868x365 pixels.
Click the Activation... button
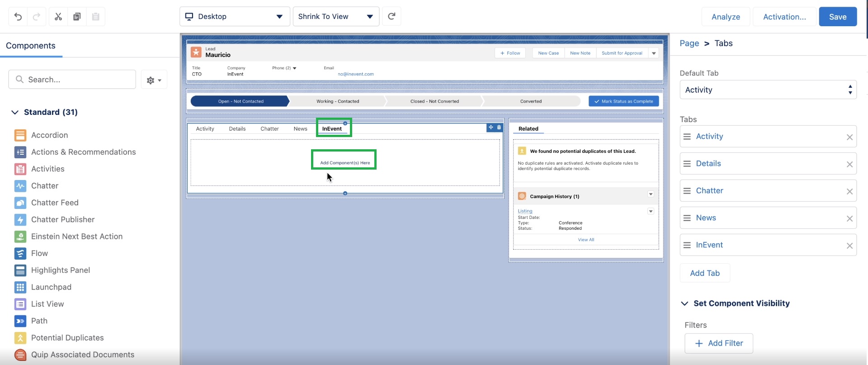click(784, 17)
